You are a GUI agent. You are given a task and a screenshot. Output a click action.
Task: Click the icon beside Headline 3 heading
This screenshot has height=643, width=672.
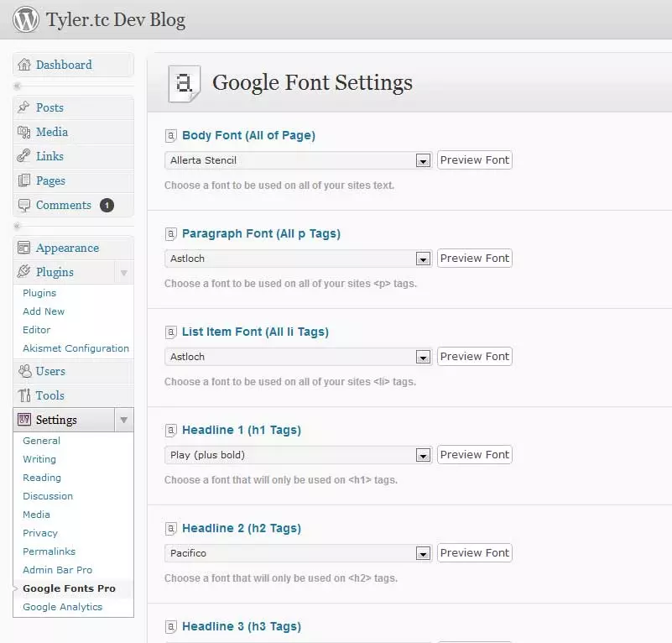(x=170, y=627)
